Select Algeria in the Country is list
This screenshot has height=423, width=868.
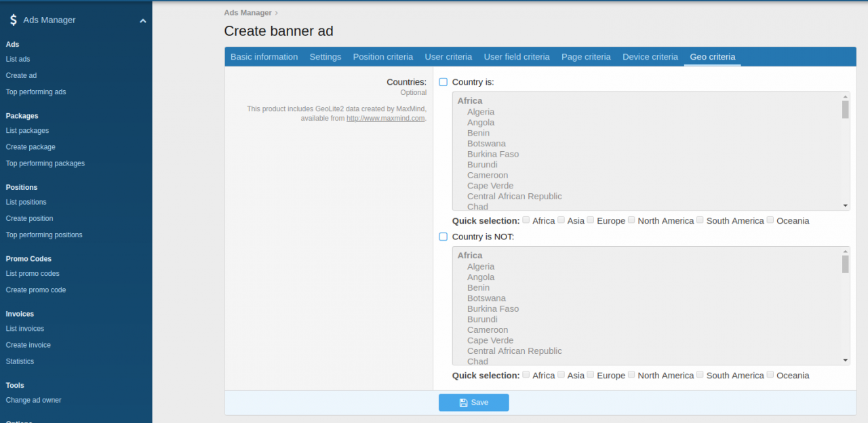[x=481, y=111]
